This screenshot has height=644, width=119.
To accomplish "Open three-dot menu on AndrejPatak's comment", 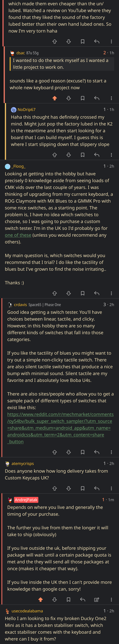I will (x=111, y=600).
